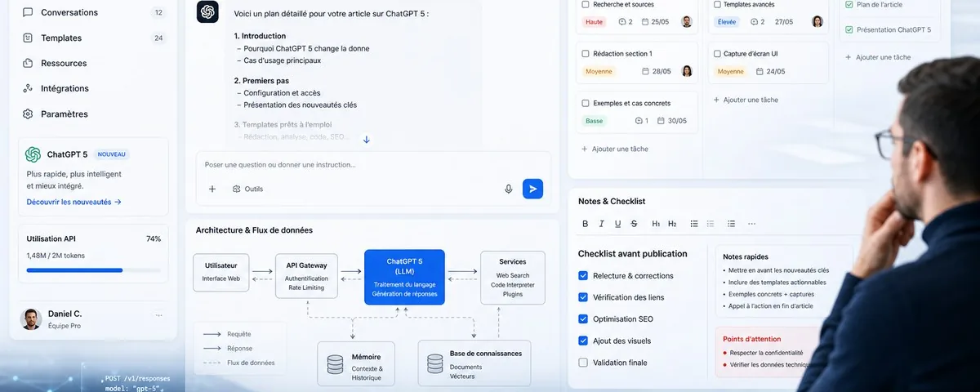
Task: Uncheck Vérification des liens checklist item
Action: pos(583,297)
